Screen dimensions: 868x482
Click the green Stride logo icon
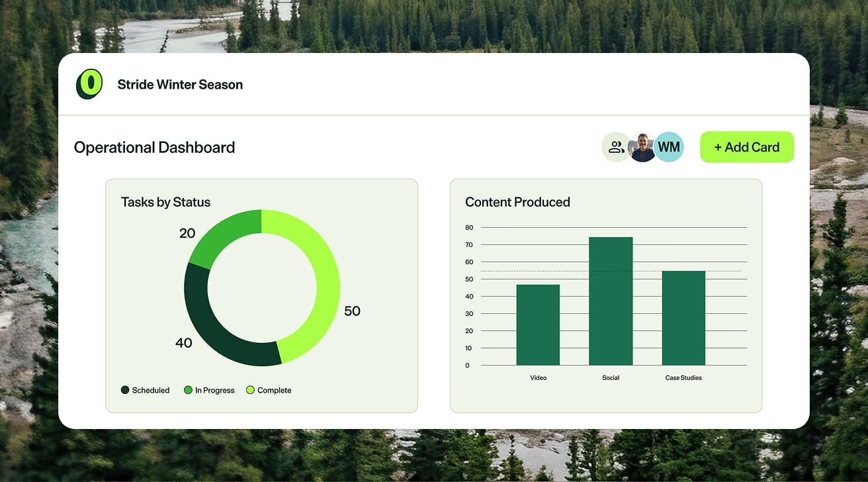coord(89,84)
